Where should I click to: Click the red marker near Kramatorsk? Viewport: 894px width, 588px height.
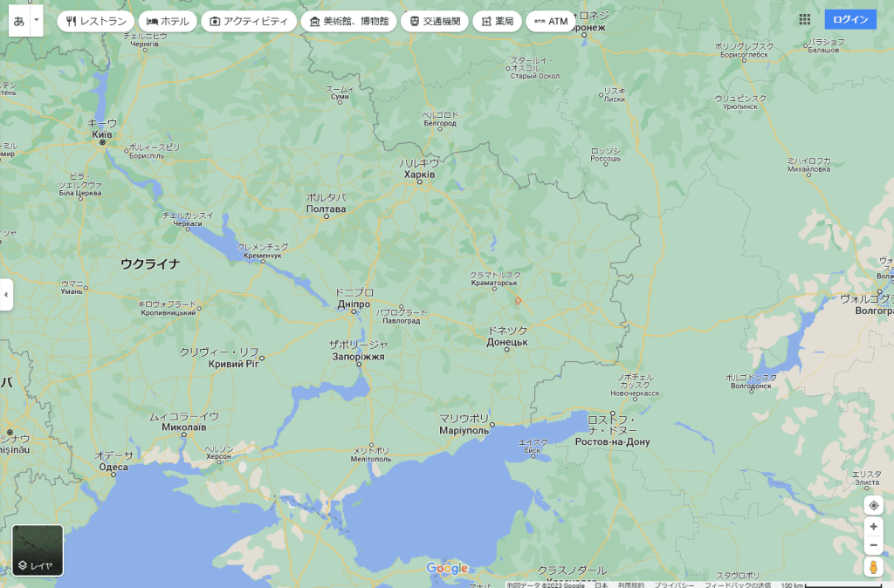click(x=518, y=300)
